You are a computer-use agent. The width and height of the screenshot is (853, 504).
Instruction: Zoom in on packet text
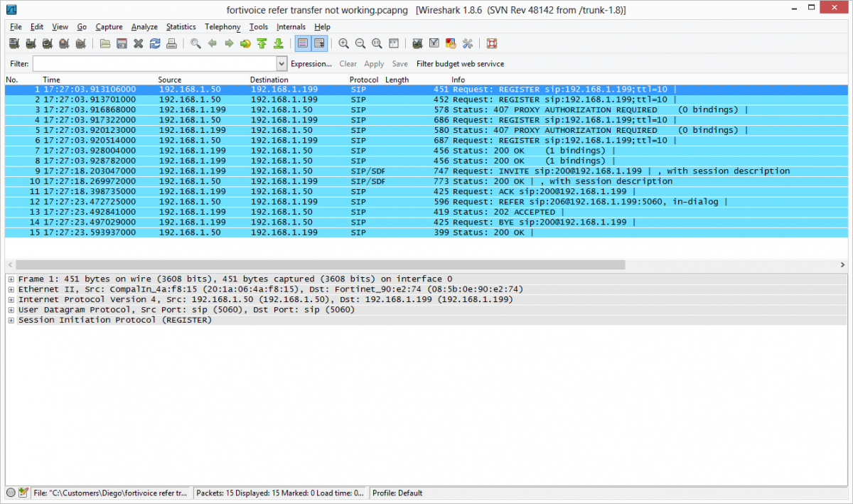pos(344,44)
